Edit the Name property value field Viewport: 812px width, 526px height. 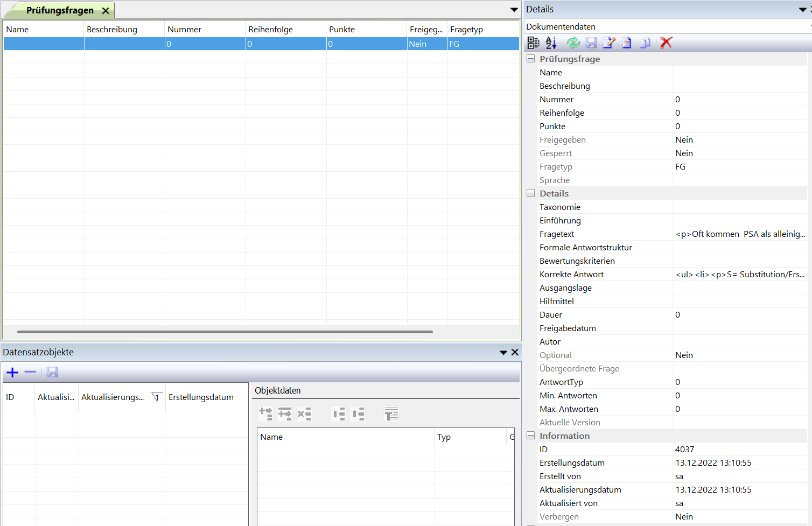pyautogui.click(x=740, y=73)
